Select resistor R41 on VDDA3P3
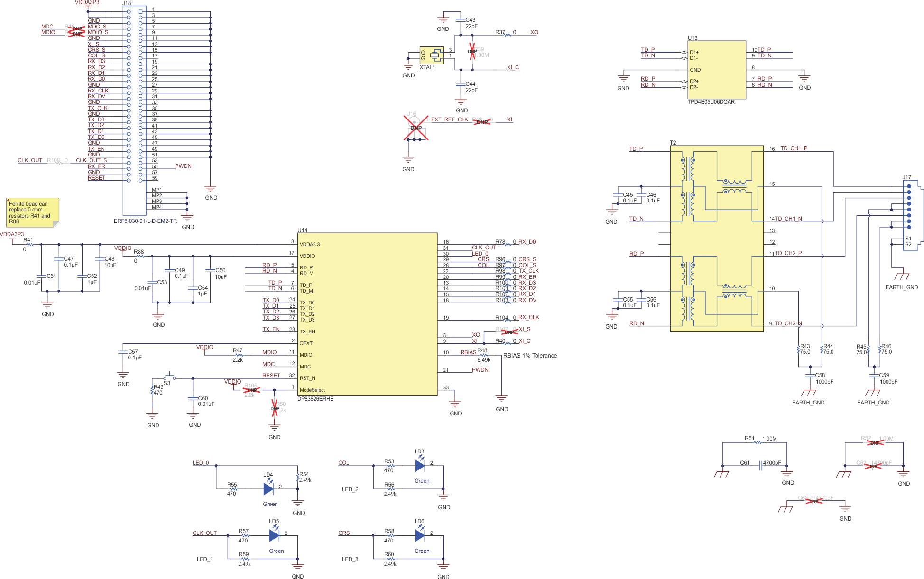The image size is (924, 579). click(x=29, y=245)
